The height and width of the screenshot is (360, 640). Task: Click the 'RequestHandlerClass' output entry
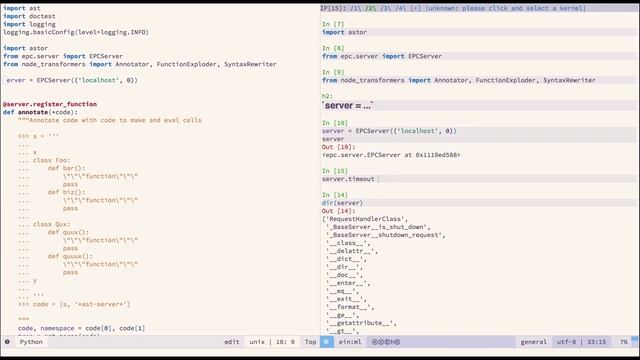coord(366,219)
